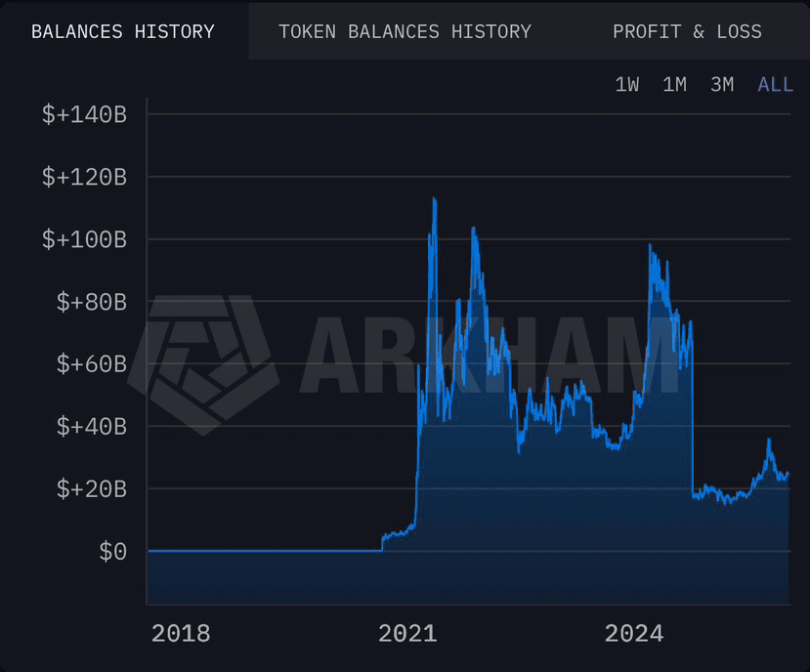
Task: Click the $+60B axis label
Action: pyautogui.click(x=92, y=364)
